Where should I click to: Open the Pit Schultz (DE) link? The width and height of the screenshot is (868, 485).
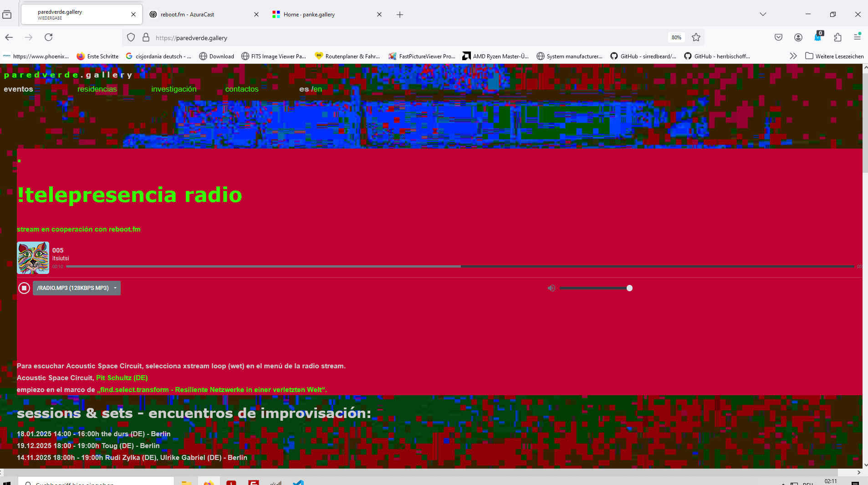coord(122,378)
